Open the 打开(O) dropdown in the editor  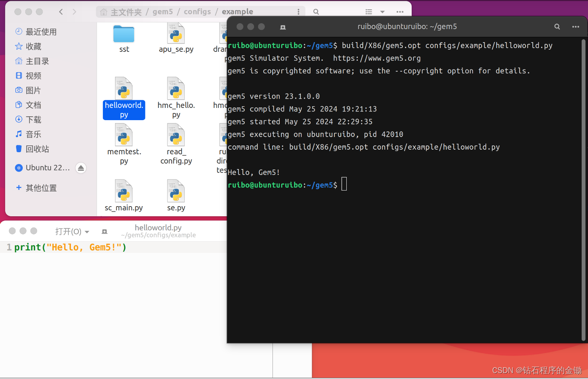click(71, 231)
